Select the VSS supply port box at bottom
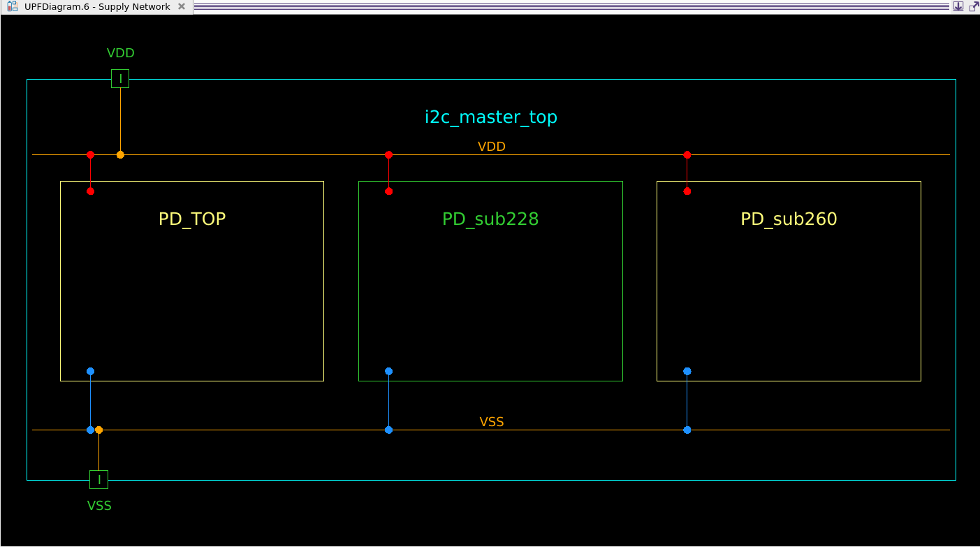 click(99, 480)
